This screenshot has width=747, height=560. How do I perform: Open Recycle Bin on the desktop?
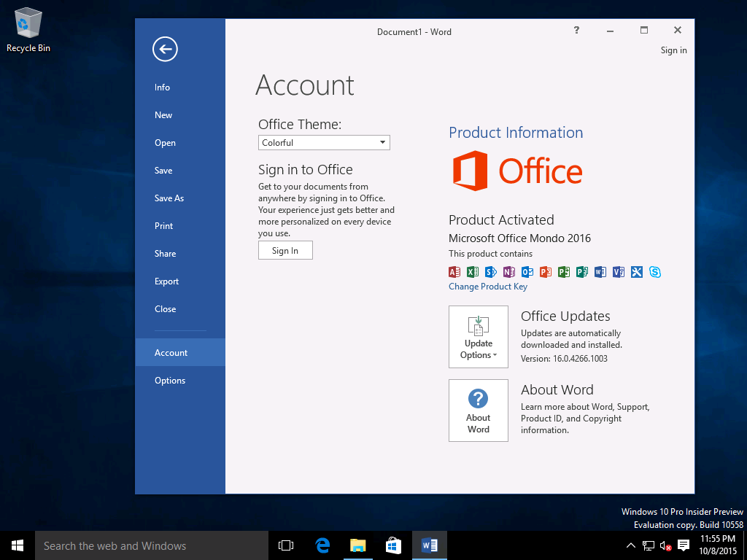(28, 29)
